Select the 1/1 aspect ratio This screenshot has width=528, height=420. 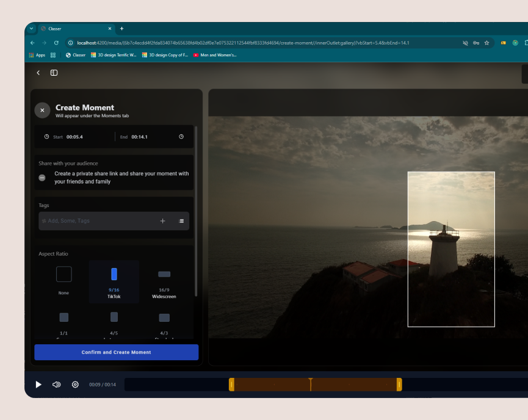[63, 323]
